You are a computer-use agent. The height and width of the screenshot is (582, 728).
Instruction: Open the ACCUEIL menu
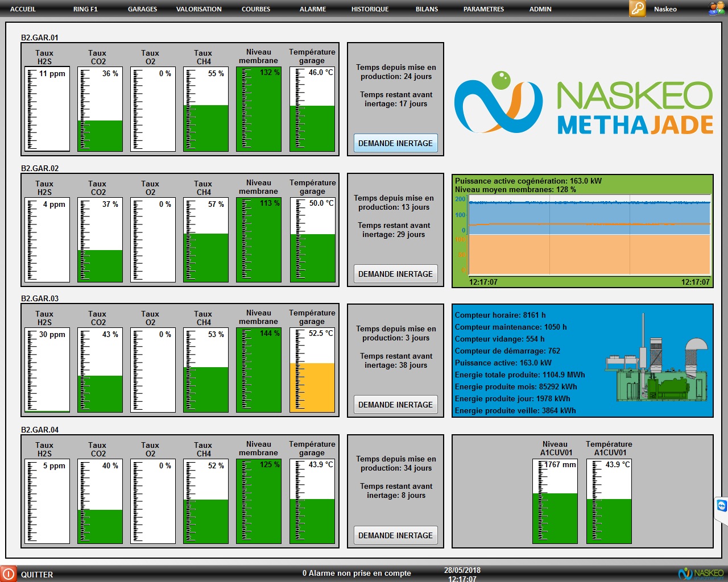23,9
